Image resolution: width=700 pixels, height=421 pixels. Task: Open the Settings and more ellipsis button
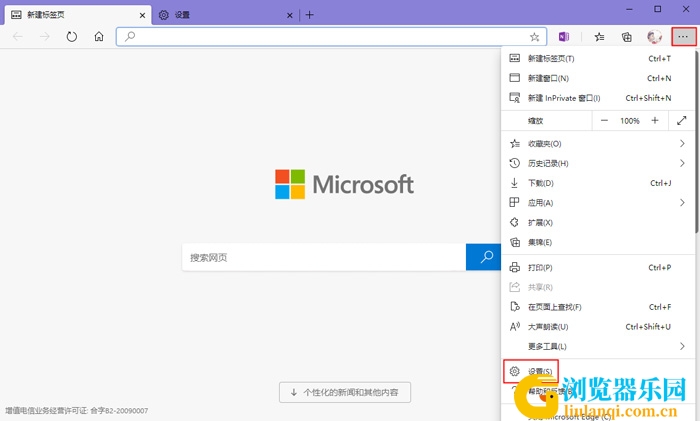coord(683,37)
